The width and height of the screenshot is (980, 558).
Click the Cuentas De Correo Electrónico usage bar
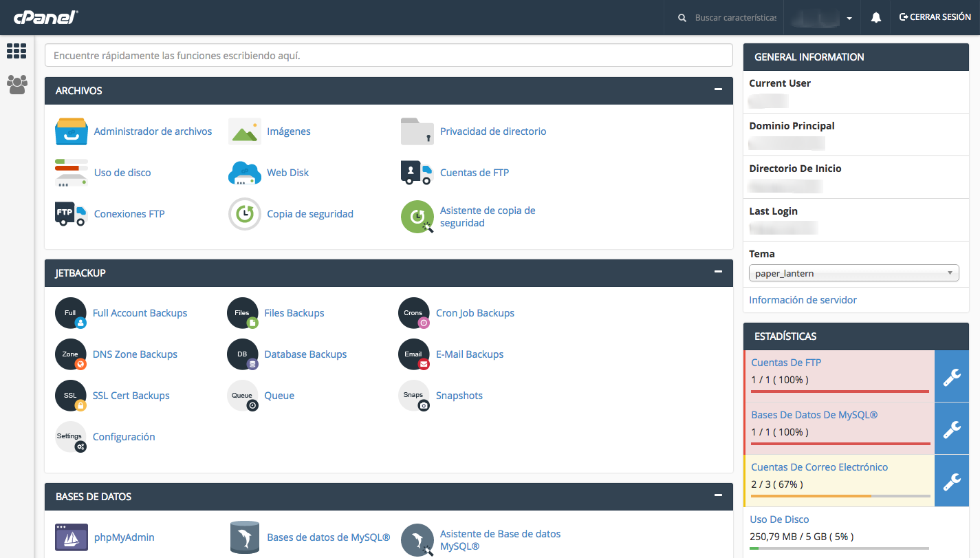click(840, 496)
